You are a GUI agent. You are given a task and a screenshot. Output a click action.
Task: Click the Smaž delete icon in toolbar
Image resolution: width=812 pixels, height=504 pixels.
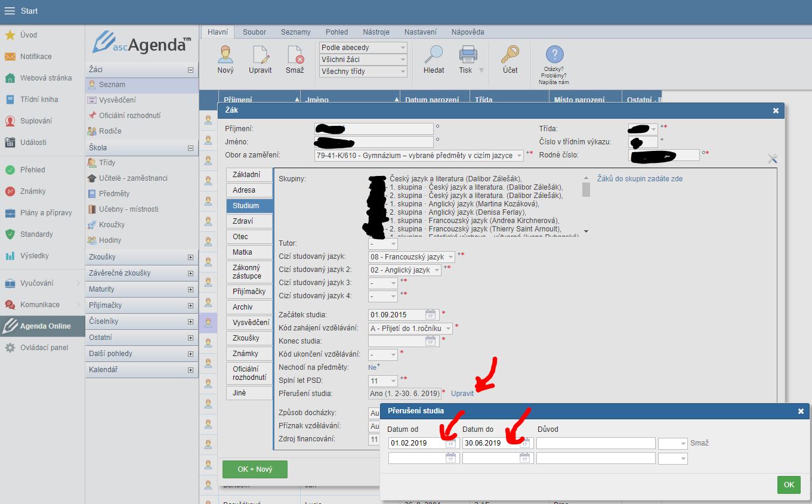(295, 55)
